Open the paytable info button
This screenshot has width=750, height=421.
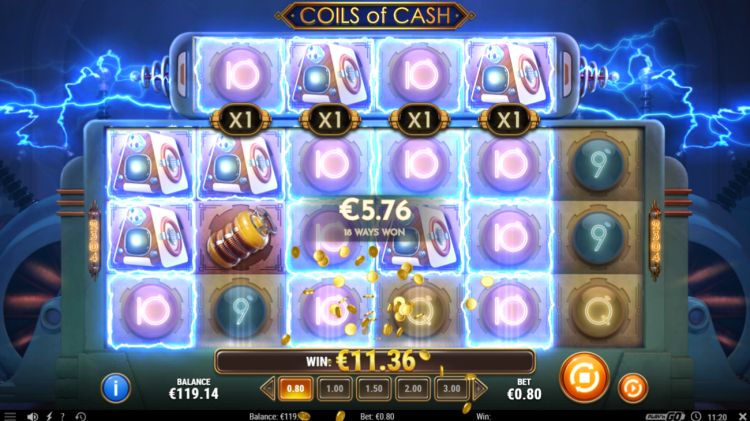pos(115,388)
